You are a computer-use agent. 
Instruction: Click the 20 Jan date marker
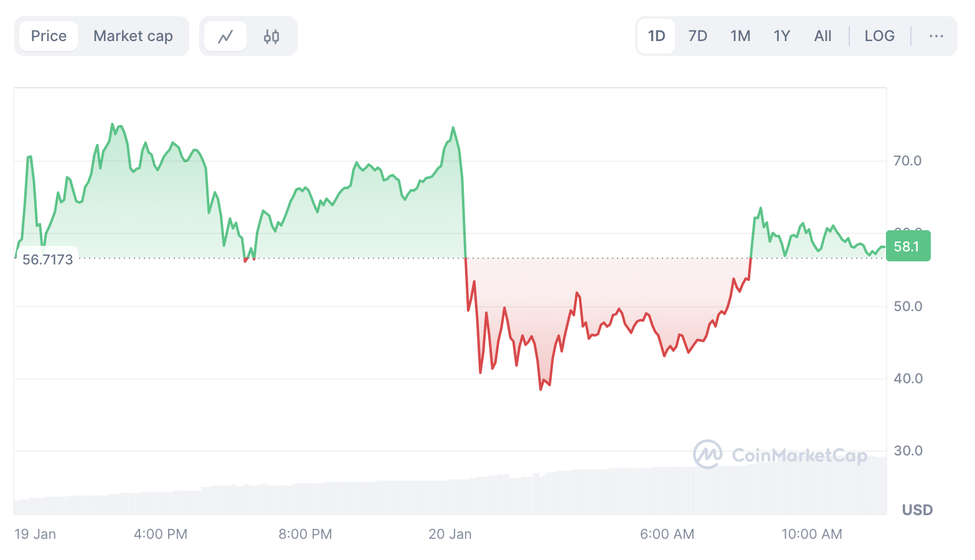point(450,534)
